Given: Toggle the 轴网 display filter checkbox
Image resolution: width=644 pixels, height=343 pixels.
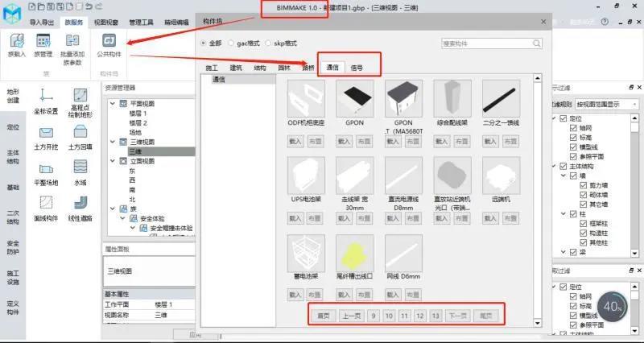Looking at the screenshot, I should point(573,128).
